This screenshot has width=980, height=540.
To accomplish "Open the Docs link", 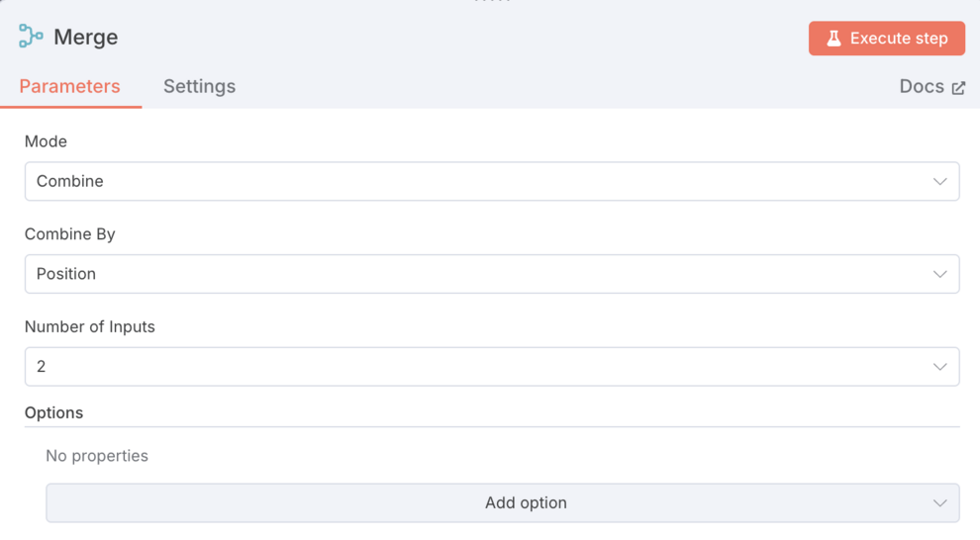I will coord(922,86).
